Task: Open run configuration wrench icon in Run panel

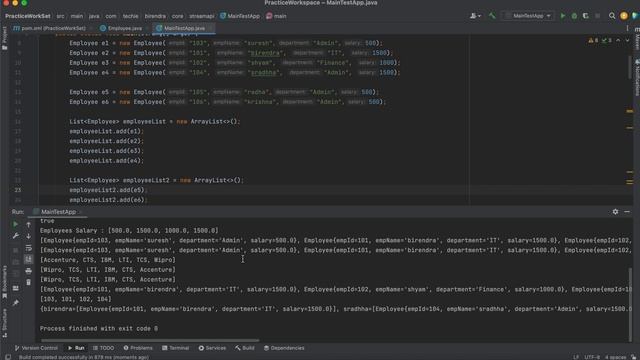Action: pos(16,236)
